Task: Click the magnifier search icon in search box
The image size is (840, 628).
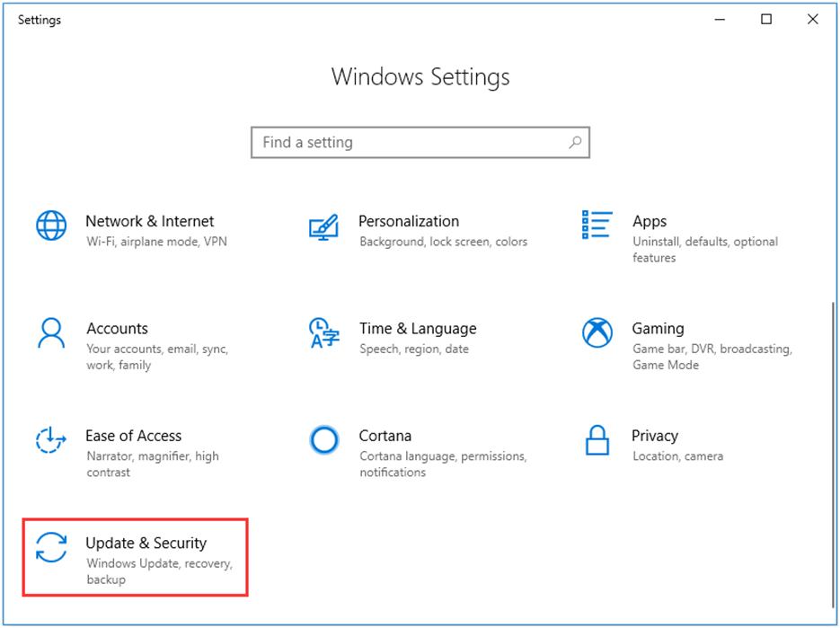Action: tap(575, 143)
